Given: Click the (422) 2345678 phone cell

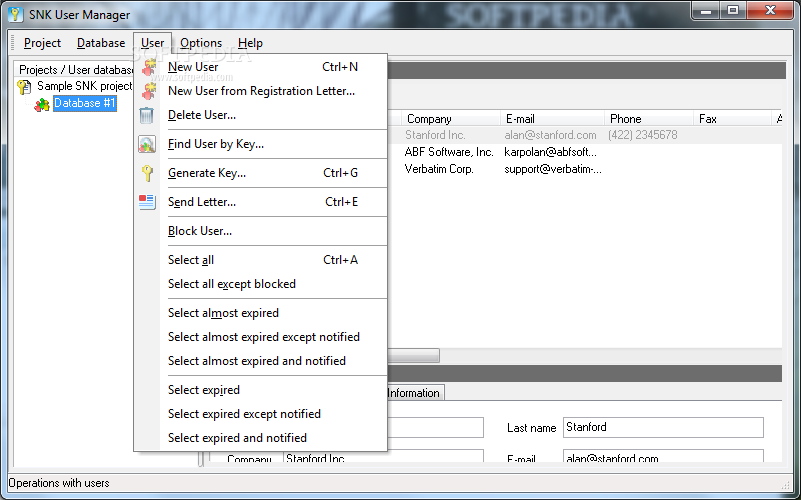Looking at the screenshot, I should tap(643, 135).
